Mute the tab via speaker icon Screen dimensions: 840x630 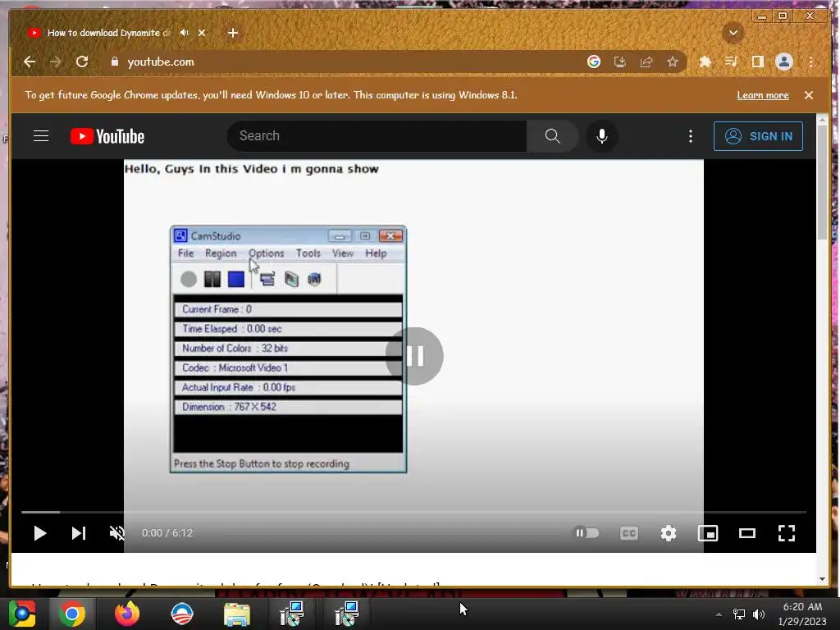[185, 33]
